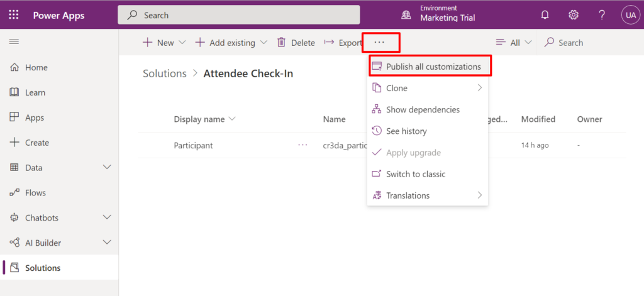Click Apply upgrade menu item
Image resolution: width=644 pixels, height=296 pixels.
(428, 153)
